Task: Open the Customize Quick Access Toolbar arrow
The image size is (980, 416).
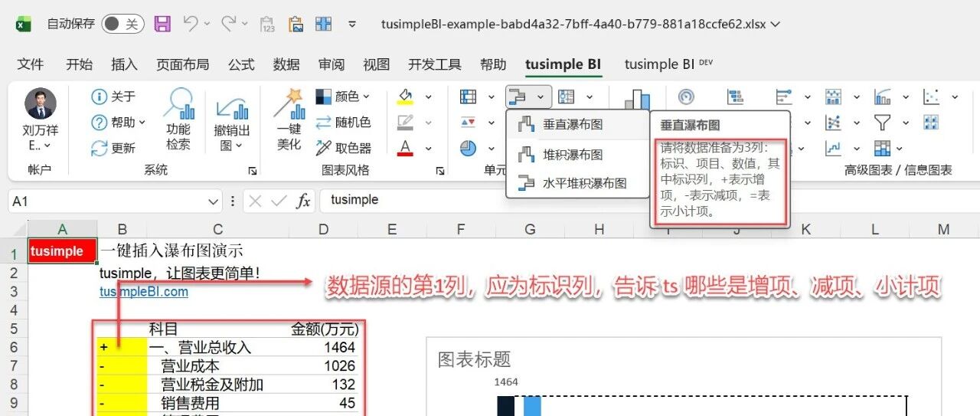Action: pos(352,25)
